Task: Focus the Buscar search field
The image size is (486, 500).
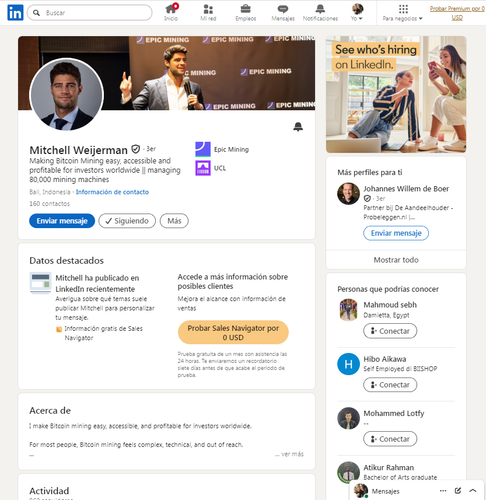Action: 90,13
